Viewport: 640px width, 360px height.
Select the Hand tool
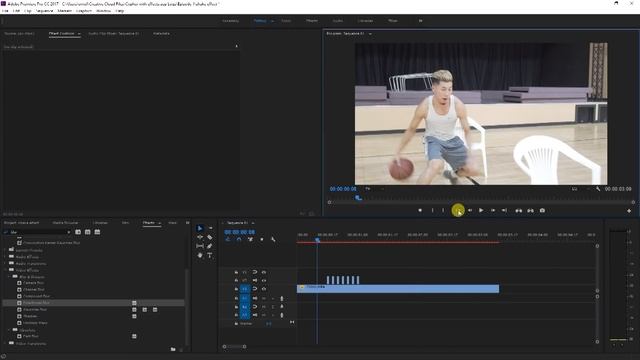[200, 255]
